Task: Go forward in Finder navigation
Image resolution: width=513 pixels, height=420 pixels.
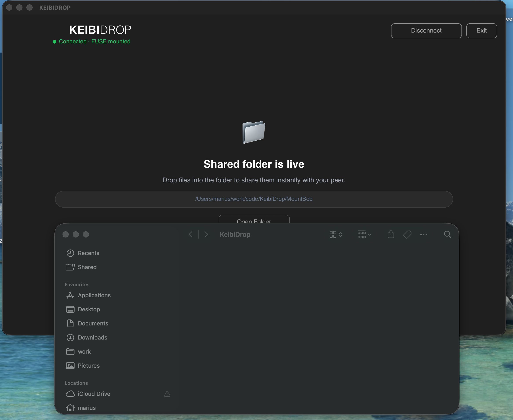Action: (206, 234)
